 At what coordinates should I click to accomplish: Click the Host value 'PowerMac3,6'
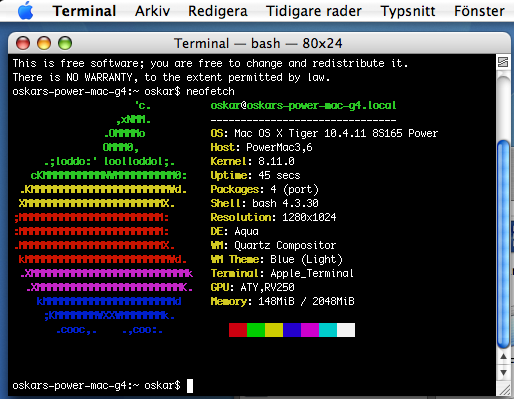click(279, 148)
